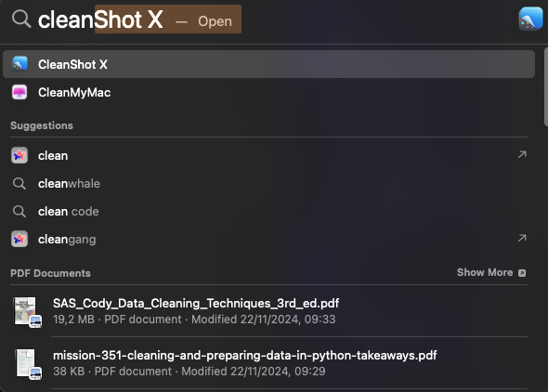The height and width of the screenshot is (392, 548).
Task: Open mission-351-cleaning-and-preparing-data PDF thumbnail
Action: (28, 364)
